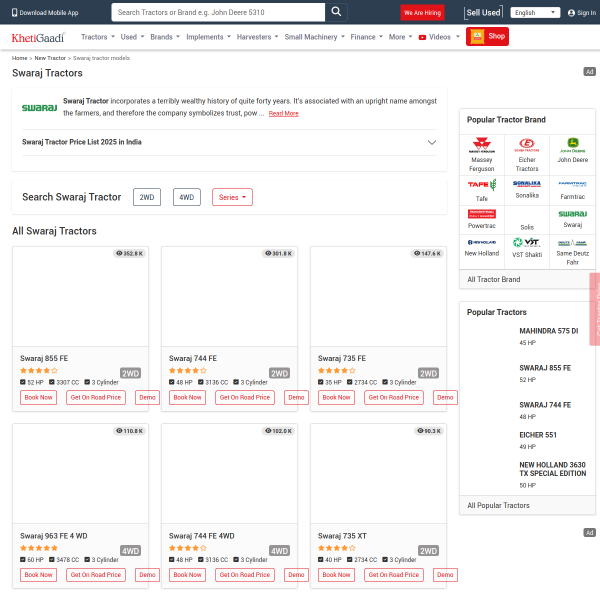Toggle the 4WD filter button
Screen dimensions: 600x600
(x=187, y=197)
